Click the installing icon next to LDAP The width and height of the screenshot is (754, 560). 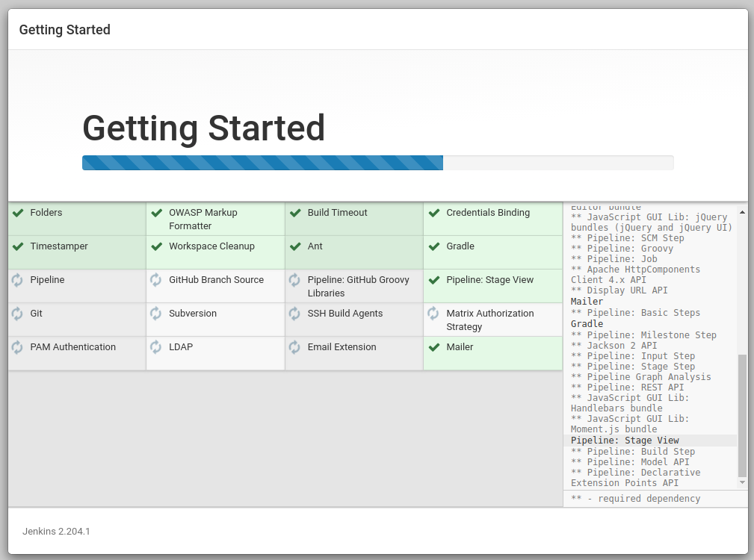(x=155, y=347)
